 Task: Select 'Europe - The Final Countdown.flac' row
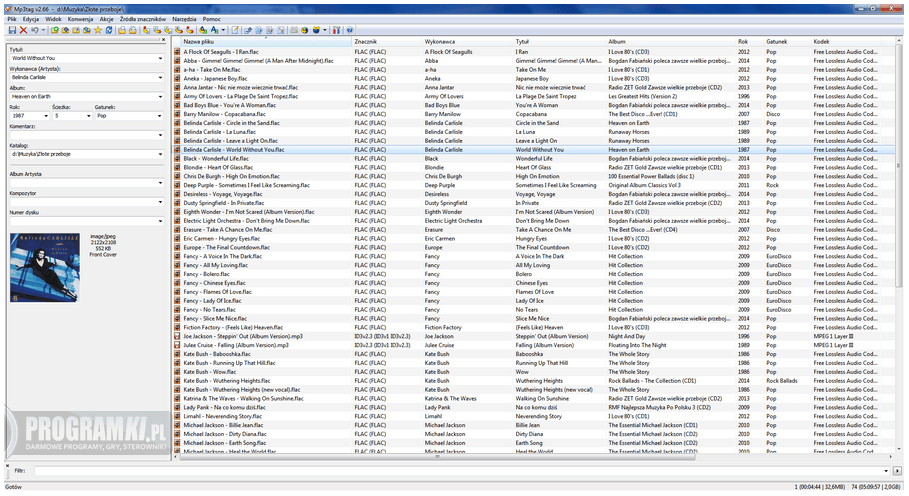[535, 247]
